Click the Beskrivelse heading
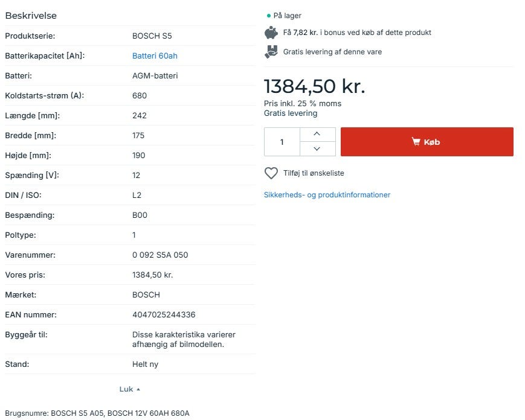The height and width of the screenshot is (420, 525). [x=31, y=16]
